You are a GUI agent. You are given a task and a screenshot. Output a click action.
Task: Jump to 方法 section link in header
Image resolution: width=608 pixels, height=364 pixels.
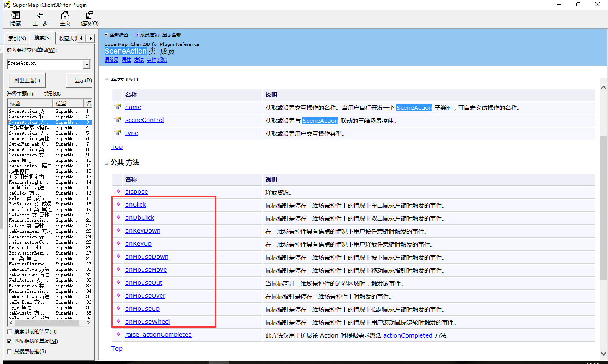pos(139,60)
